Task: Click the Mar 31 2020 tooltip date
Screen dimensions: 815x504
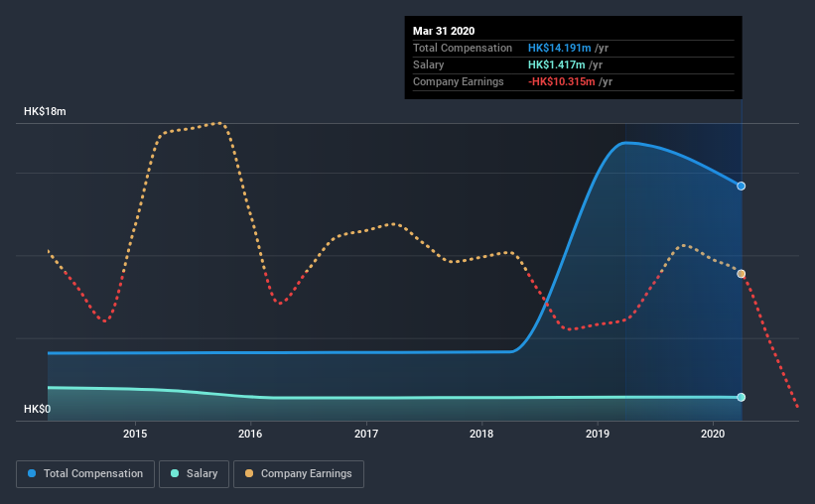Action: coord(444,31)
